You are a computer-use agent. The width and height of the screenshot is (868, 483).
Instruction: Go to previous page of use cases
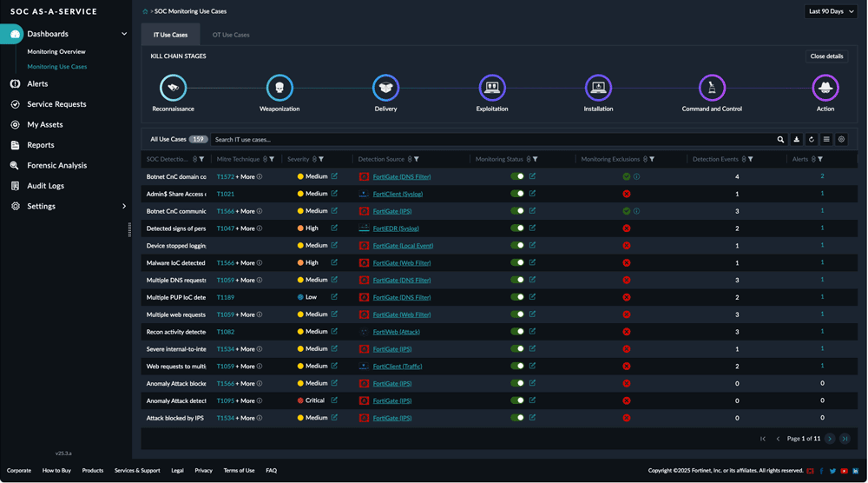778,439
